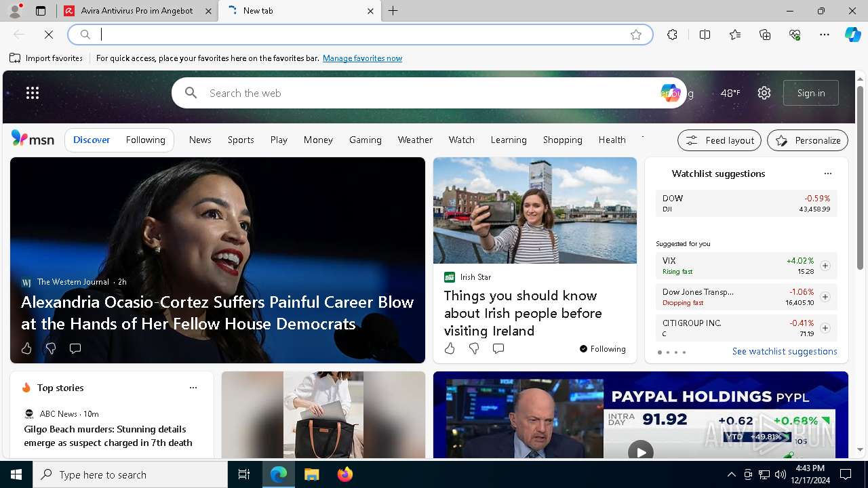Open the Favorites list icon
This screenshot has height=488, width=868.
coord(735,35)
